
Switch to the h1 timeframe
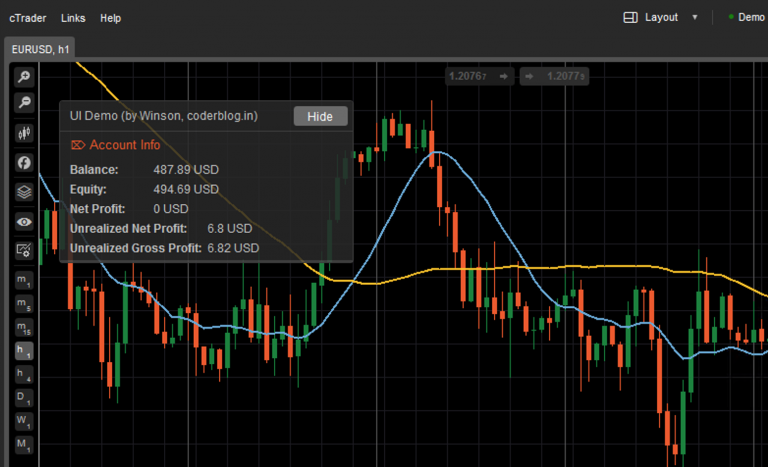click(x=23, y=350)
